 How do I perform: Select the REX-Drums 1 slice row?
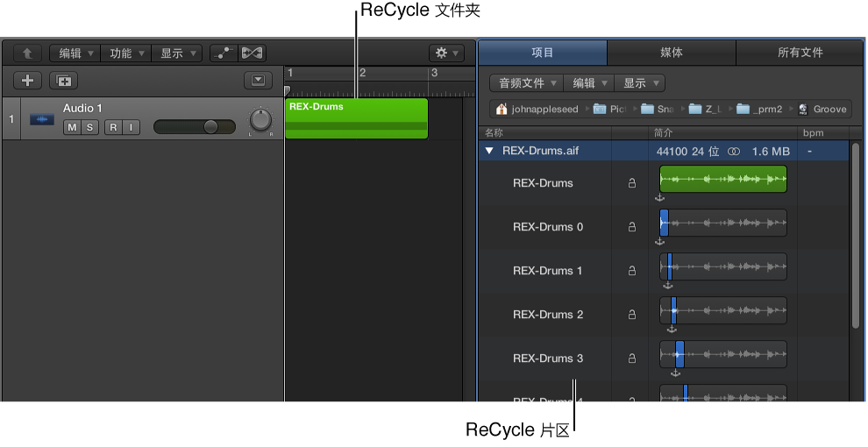(664, 271)
